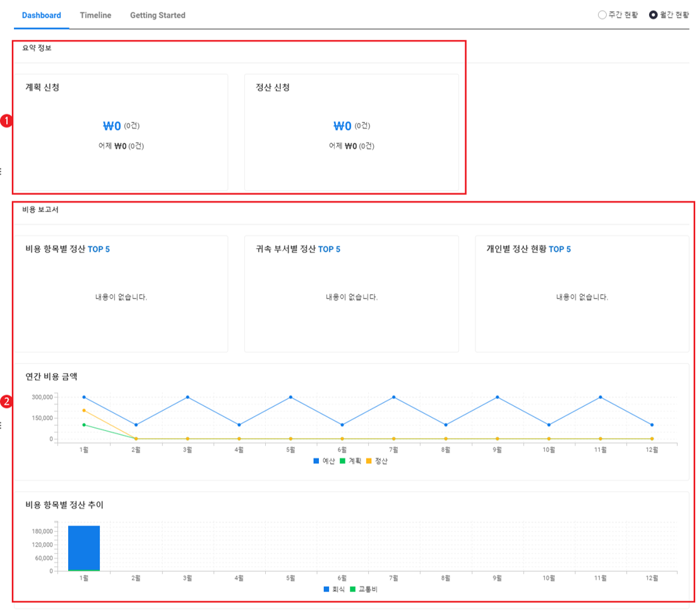
Task: Click the ₩0 amount in 계획 신청 card
Action: (112, 126)
